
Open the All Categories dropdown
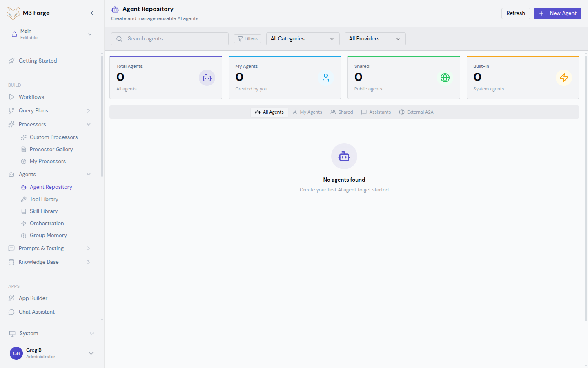(x=303, y=39)
